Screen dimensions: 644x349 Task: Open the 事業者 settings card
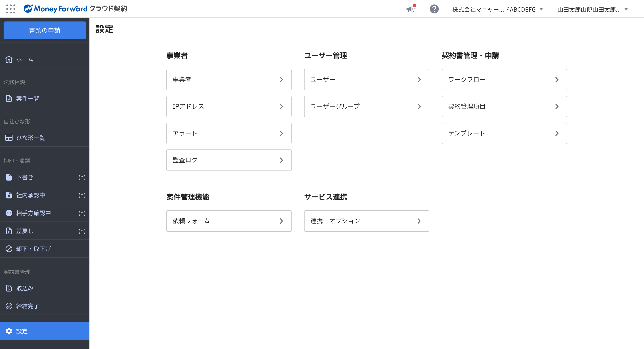click(229, 80)
